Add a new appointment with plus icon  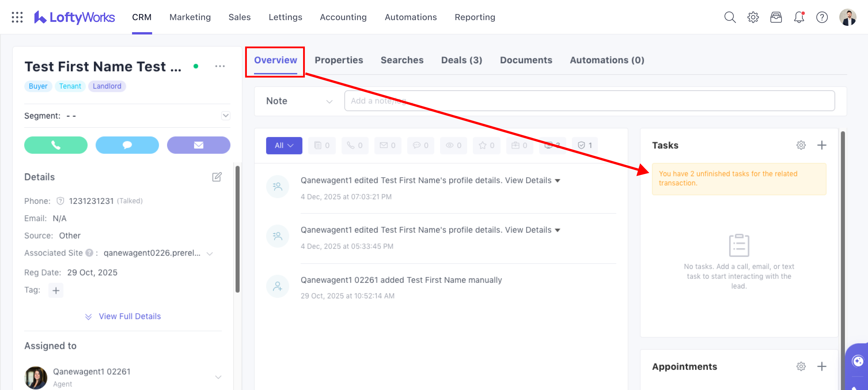pyautogui.click(x=821, y=366)
